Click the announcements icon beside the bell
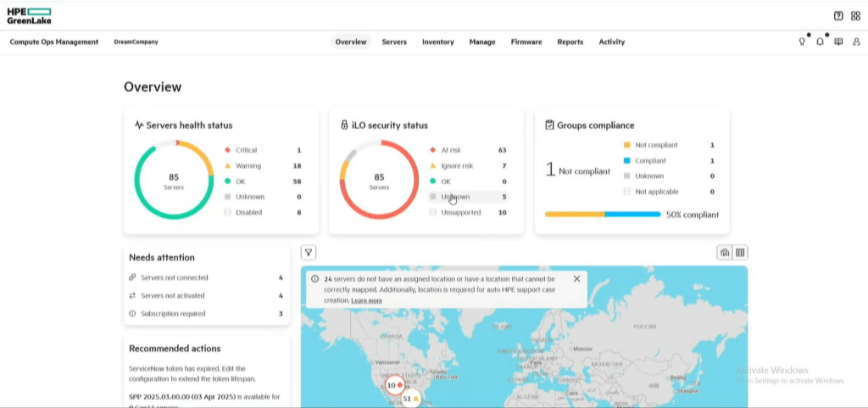 pos(838,42)
